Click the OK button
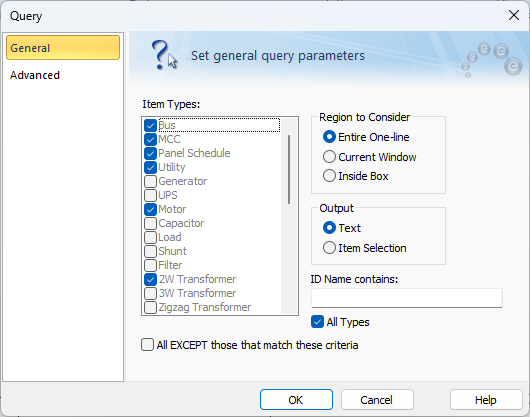This screenshot has width=530, height=417. point(296,400)
